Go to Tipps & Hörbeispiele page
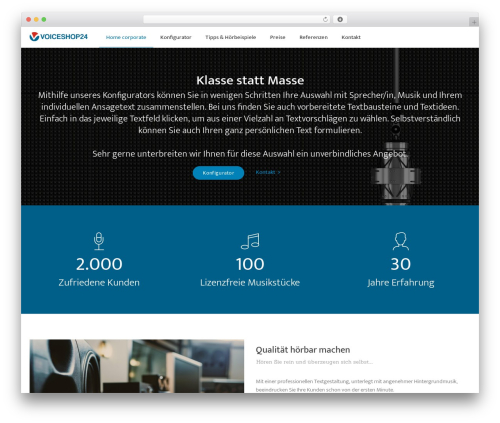 [x=231, y=37]
